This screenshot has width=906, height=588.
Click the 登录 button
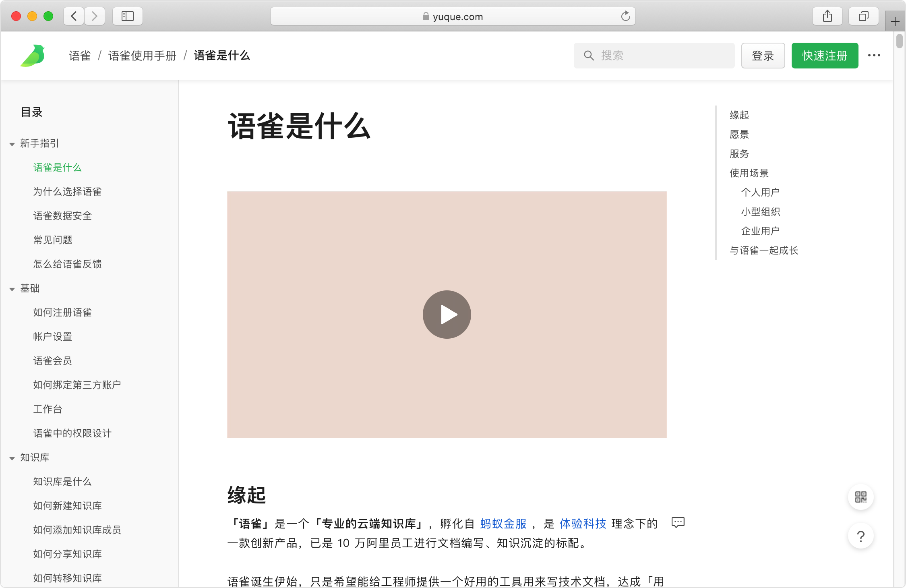pyautogui.click(x=763, y=56)
